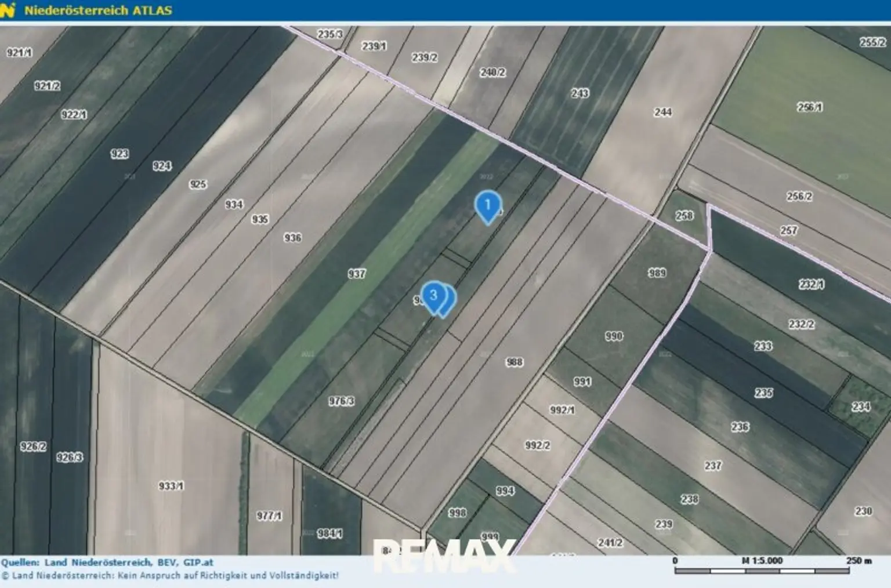Click on parcel 933/1
891x588 pixels.
(171, 486)
